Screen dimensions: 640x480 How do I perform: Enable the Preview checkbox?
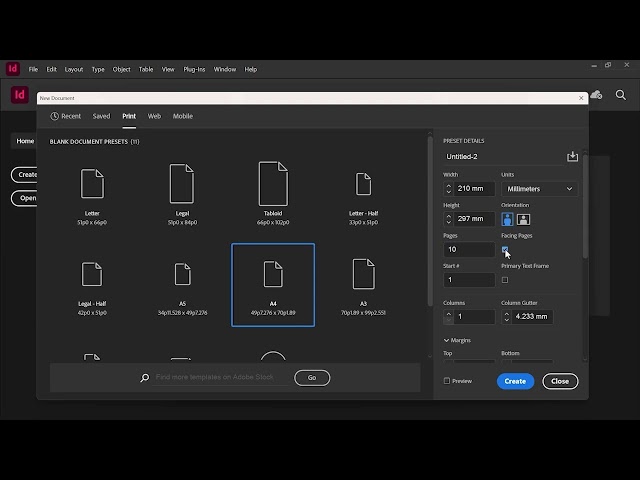click(x=447, y=381)
